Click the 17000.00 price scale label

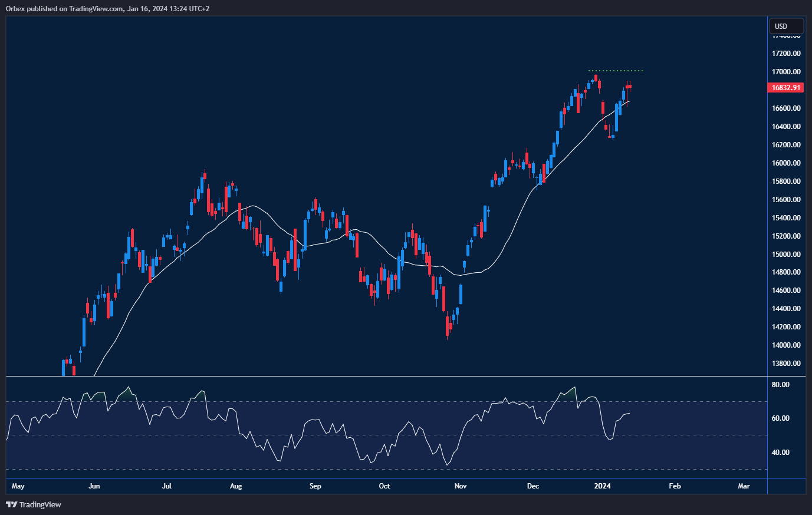(786, 72)
